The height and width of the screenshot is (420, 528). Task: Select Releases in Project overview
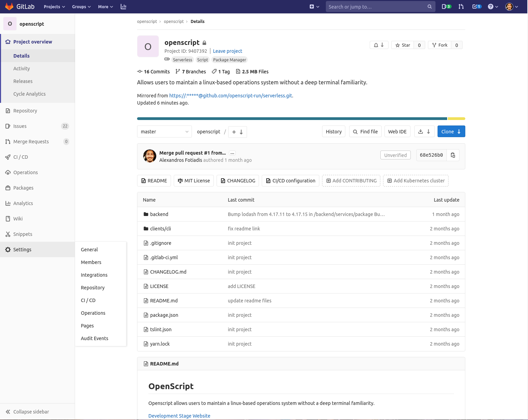coord(38,81)
